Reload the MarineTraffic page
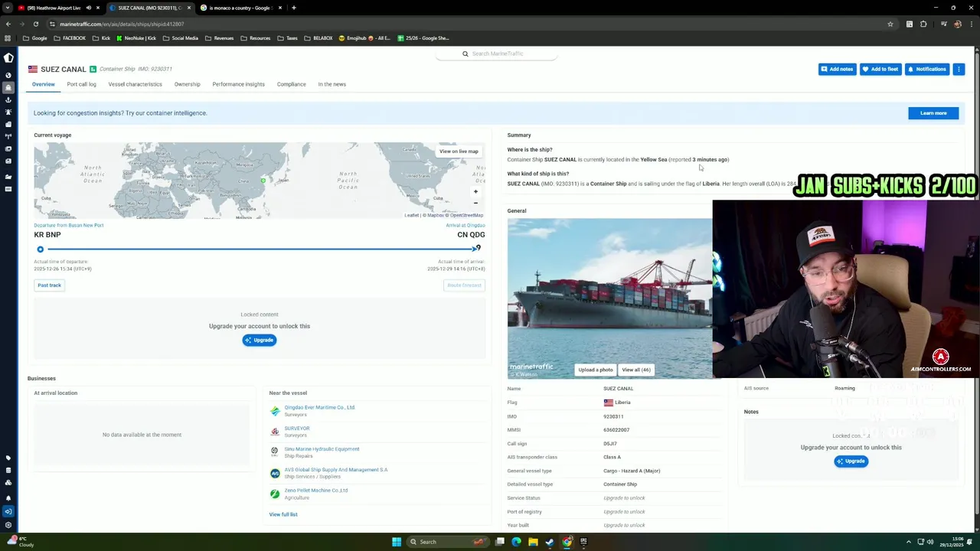 coord(35,24)
